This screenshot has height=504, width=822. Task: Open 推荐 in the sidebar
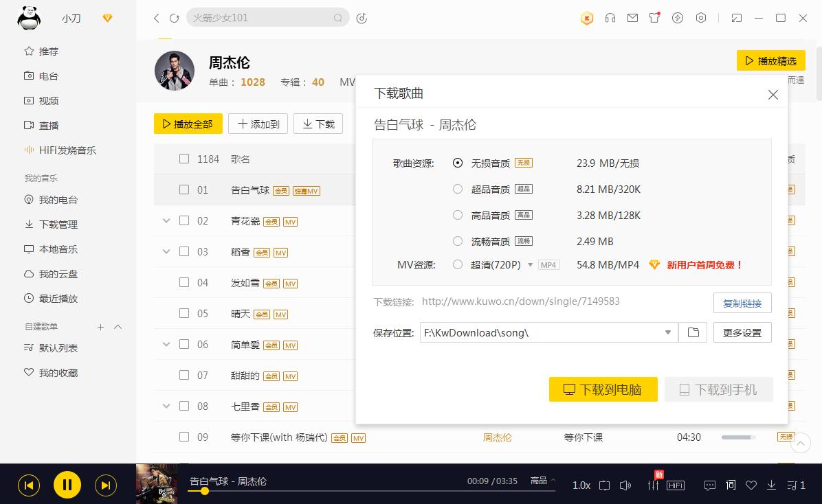coord(41,51)
